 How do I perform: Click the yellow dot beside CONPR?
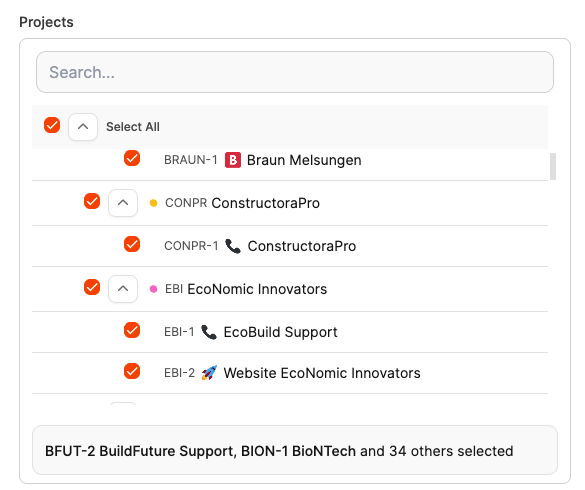point(153,203)
